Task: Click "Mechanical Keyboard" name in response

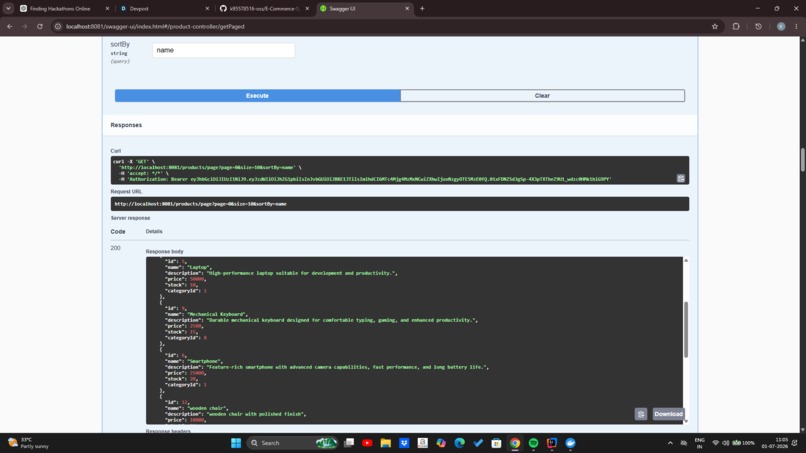Action: coord(217,314)
